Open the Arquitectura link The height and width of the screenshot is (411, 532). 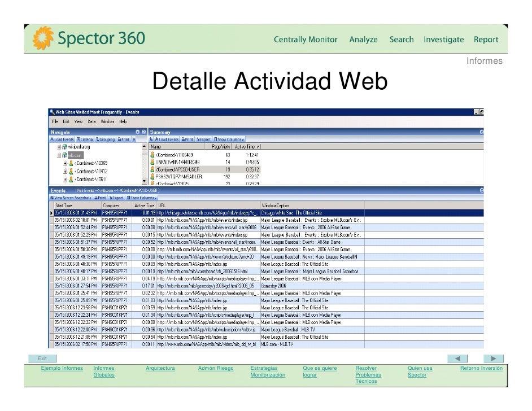click(160, 368)
